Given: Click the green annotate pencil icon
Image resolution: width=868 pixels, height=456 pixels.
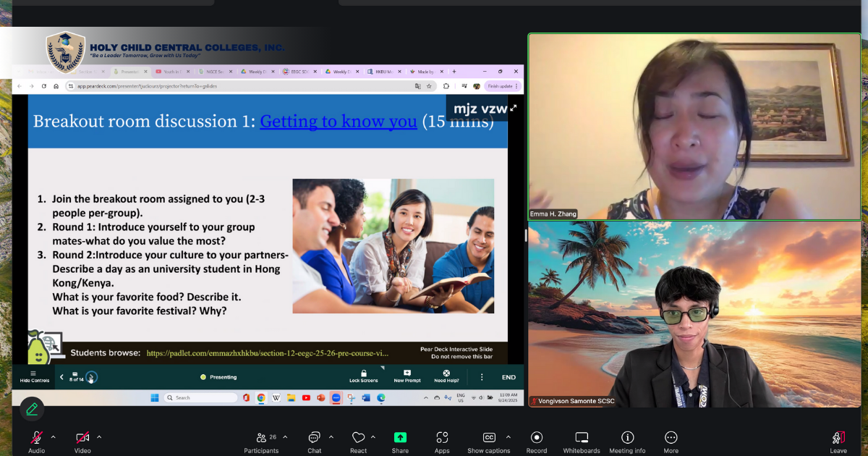Looking at the screenshot, I should click(x=32, y=409).
